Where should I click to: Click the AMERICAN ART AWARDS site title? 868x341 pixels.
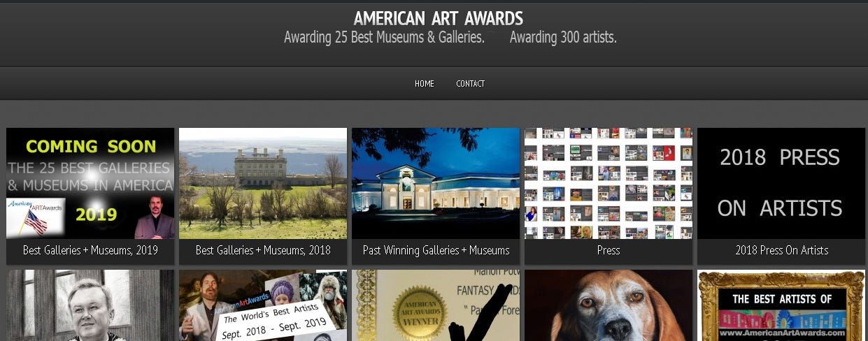point(438,18)
